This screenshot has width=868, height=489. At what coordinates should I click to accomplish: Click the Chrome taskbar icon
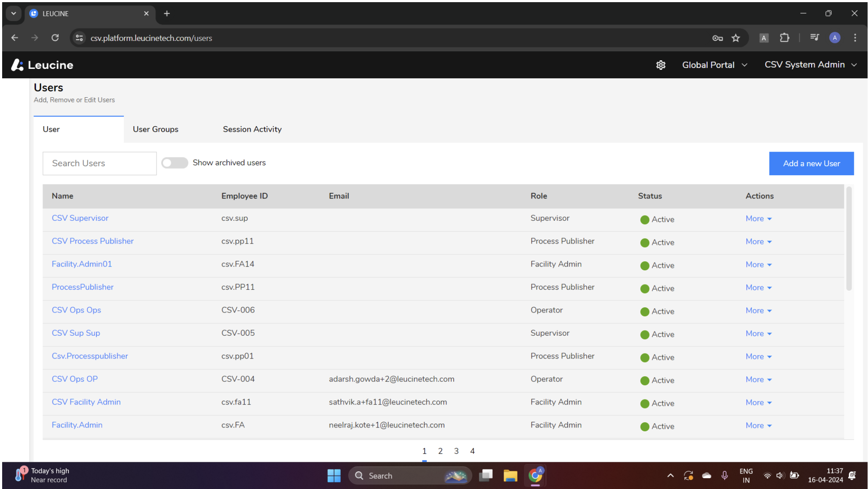[x=535, y=476]
